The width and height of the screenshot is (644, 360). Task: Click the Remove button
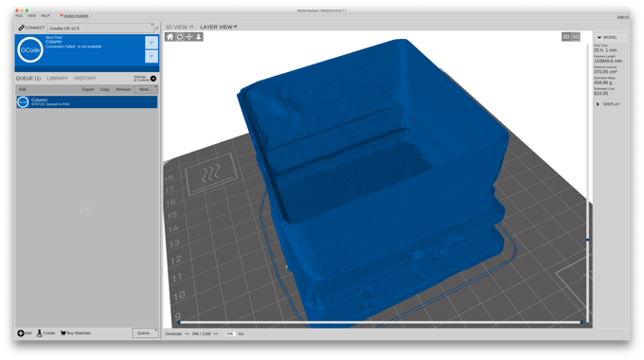point(123,89)
